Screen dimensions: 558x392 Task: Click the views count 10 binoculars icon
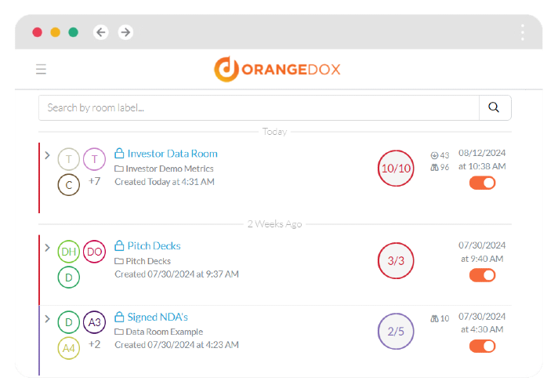[434, 318]
